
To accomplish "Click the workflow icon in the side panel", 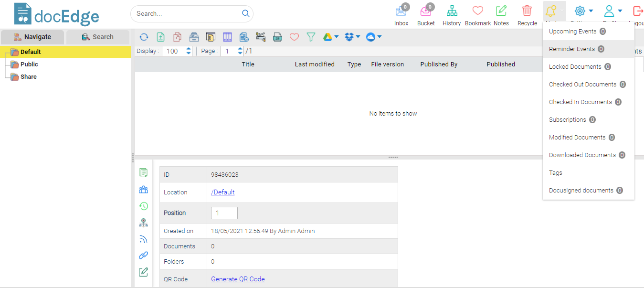I will coord(143,223).
